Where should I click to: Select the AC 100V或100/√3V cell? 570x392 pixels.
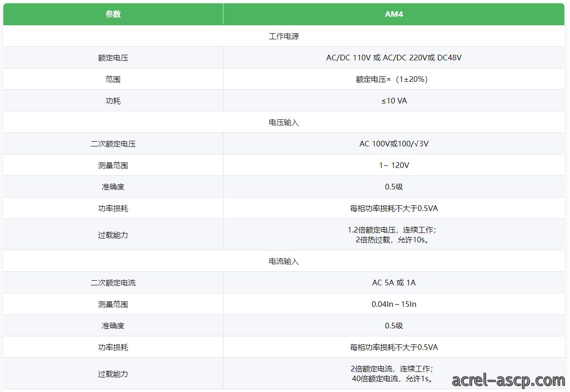pyautogui.click(x=394, y=144)
